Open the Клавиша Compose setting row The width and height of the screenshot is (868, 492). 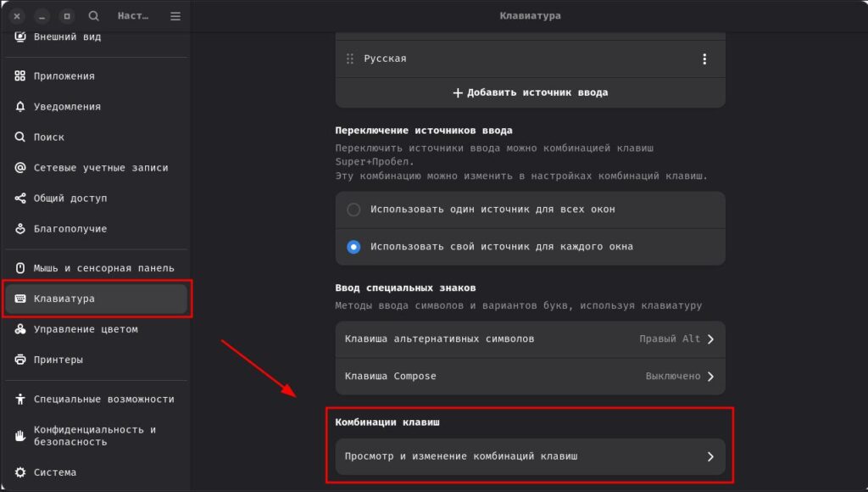(530, 376)
